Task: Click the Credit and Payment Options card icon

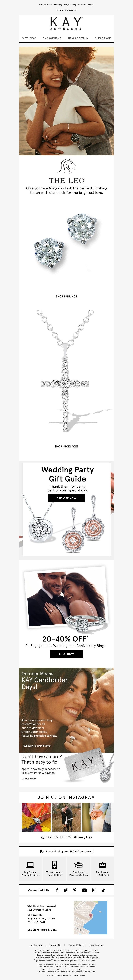Action: [x=78, y=865]
